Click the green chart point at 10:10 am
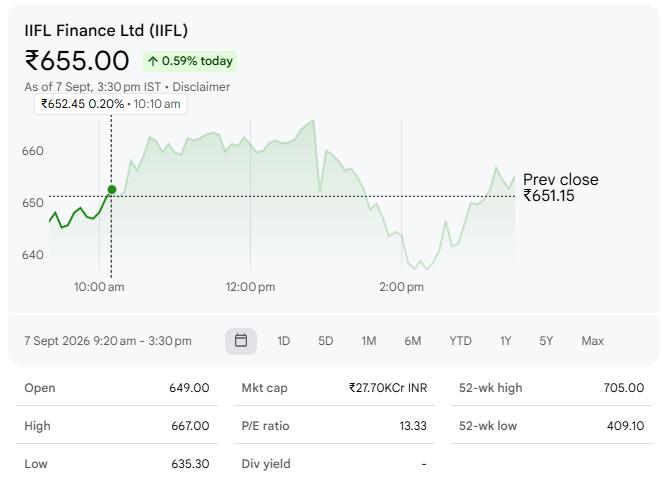This screenshot has height=495, width=662. (111, 190)
